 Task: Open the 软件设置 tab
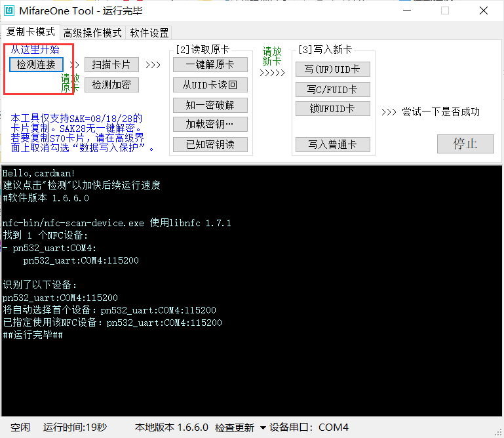[149, 33]
